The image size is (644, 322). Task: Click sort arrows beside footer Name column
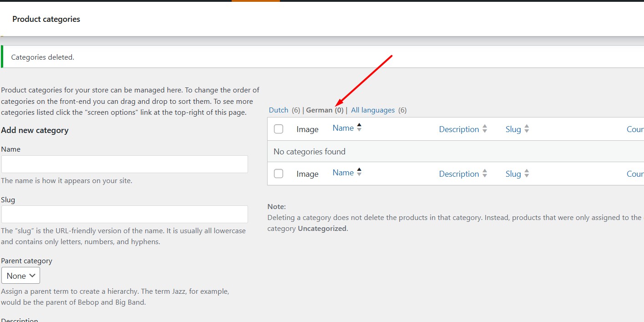pyautogui.click(x=359, y=173)
